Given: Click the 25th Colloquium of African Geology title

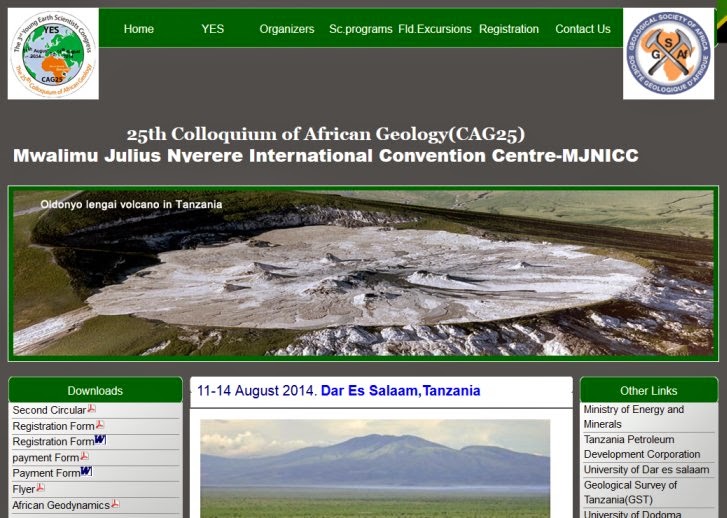Looking at the screenshot, I should tap(325, 134).
